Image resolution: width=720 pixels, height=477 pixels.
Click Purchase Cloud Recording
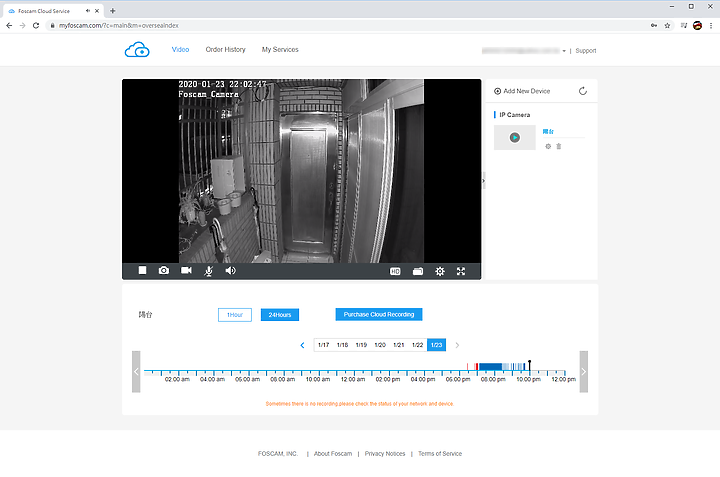[x=379, y=314]
